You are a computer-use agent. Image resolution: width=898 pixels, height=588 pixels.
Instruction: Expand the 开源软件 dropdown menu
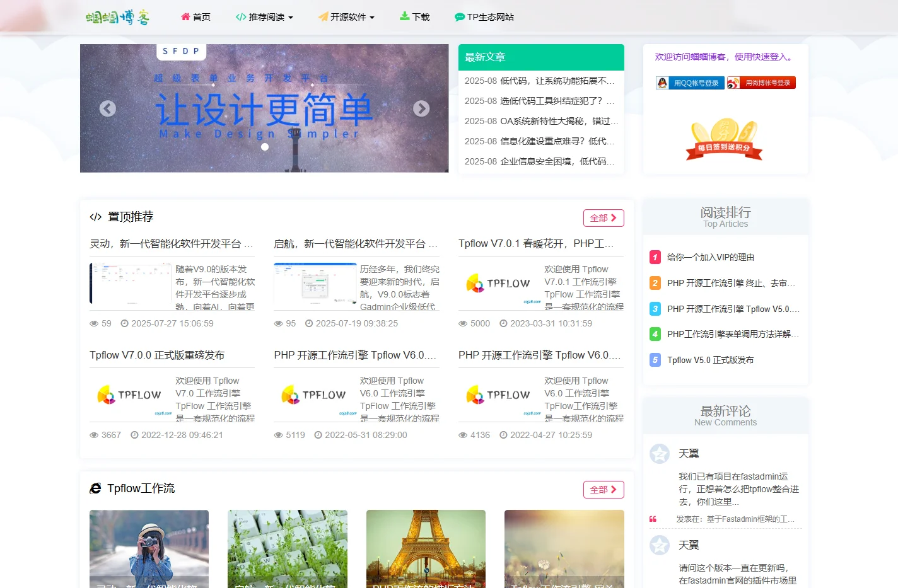click(x=346, y=17)
